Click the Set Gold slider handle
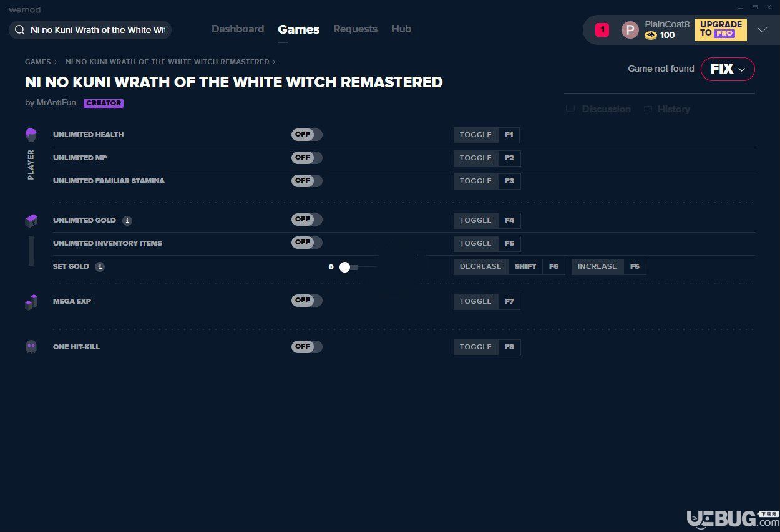 [x=344, y=267]
